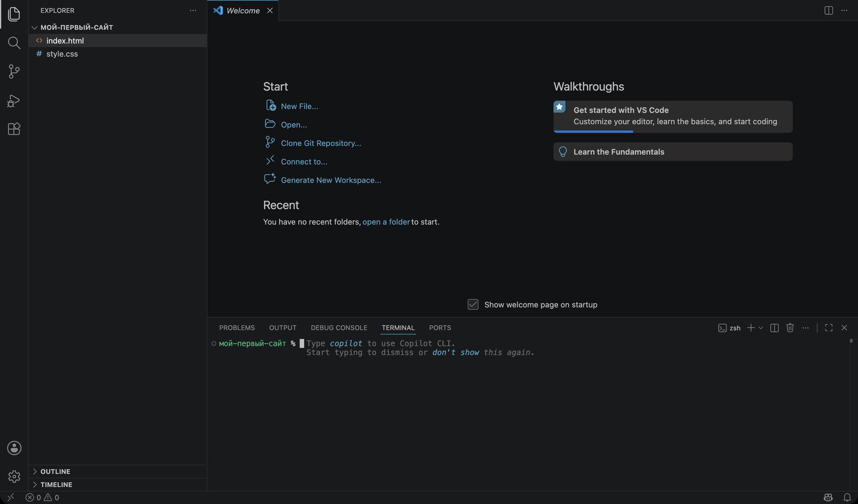Click the Get started walkthrough progress bar
The height and width of the screenshot is (504, 858).
(x=594, y=131)
